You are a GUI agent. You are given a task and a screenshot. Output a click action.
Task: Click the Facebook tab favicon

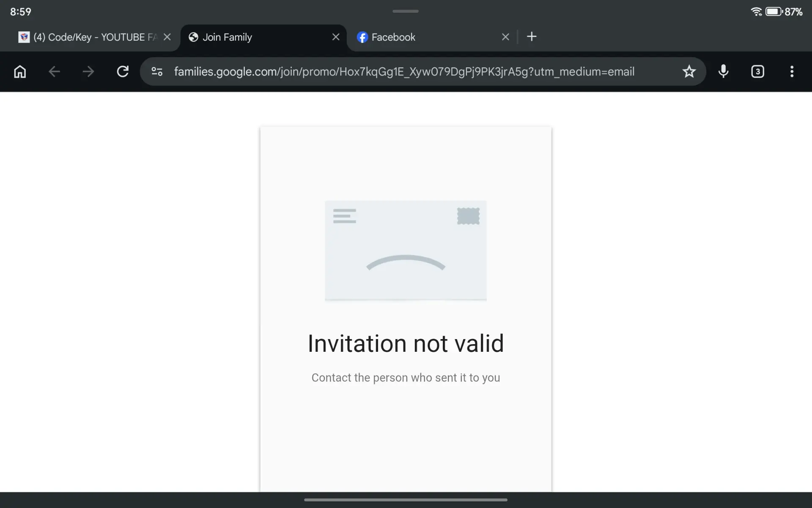tap(362, 37)
